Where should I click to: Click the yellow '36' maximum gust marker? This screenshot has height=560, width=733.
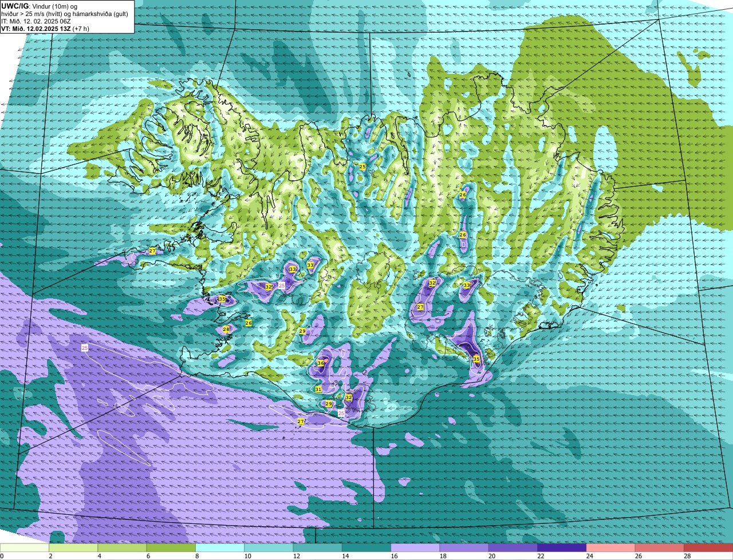click(x=321, y=363)
